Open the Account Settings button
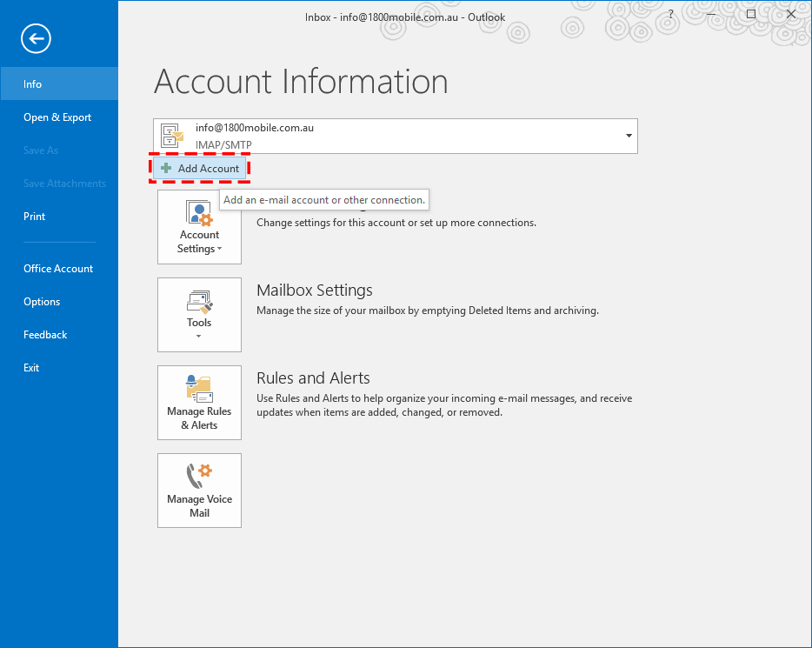 point(199,227)
